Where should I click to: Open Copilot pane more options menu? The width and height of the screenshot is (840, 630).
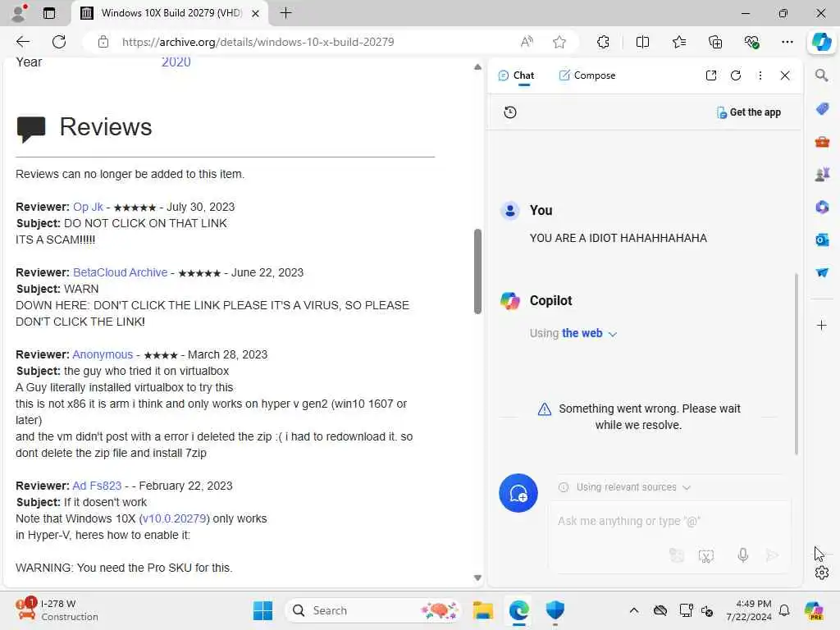pos(760,75)
